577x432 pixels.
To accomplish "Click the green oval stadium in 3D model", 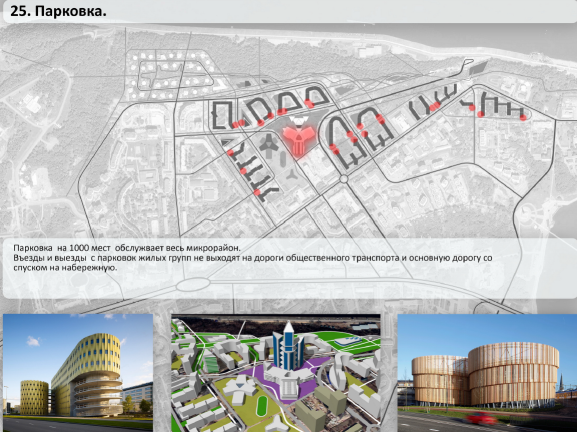I will 262,402.
